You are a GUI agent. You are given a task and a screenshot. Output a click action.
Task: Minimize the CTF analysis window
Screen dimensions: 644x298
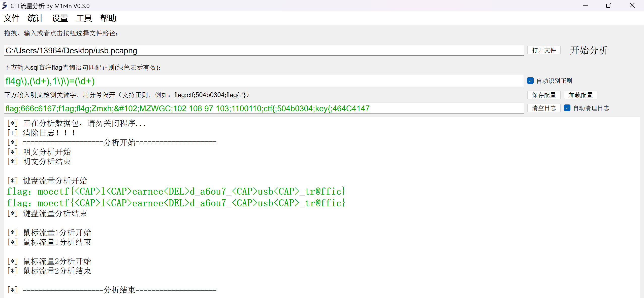pos(586,6)
